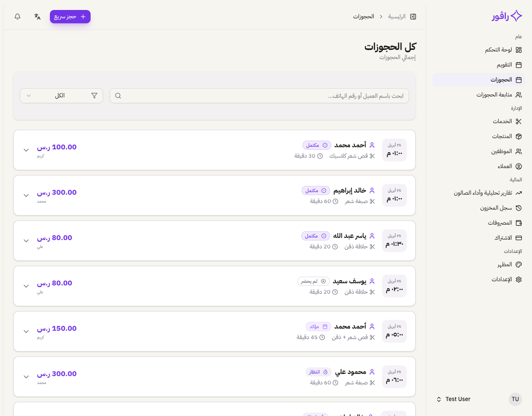This screenshot has height=416, width=532.
Task: Open سجل المخزون via its history icon
Action: coord(519,208)
